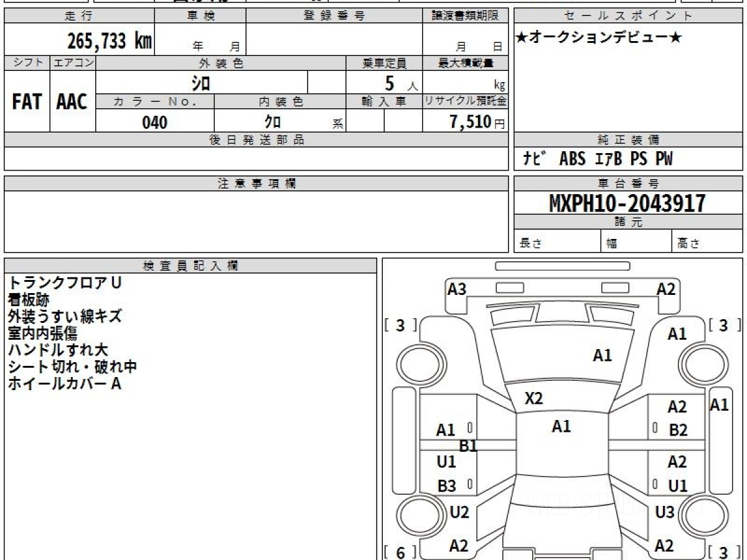The height and width of the screenshot is (560, 747).
Task: Click the 高さ dimension cell
Action: tap(707, 241)
